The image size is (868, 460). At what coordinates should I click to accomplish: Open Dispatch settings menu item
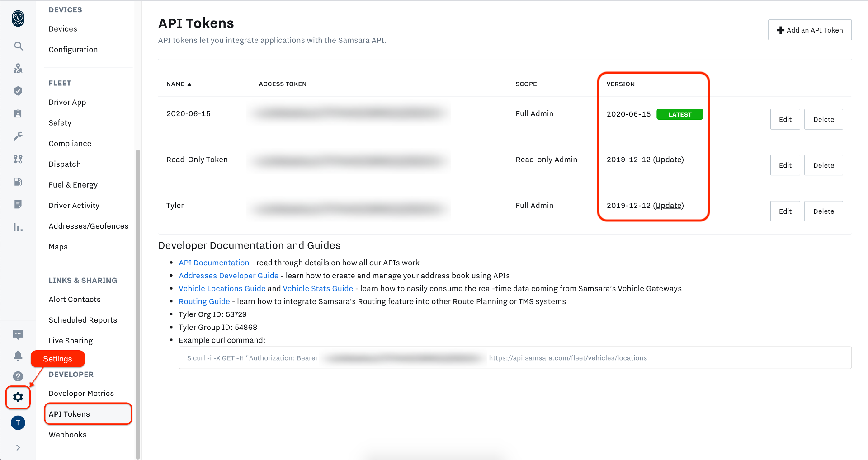pos(65,164)
